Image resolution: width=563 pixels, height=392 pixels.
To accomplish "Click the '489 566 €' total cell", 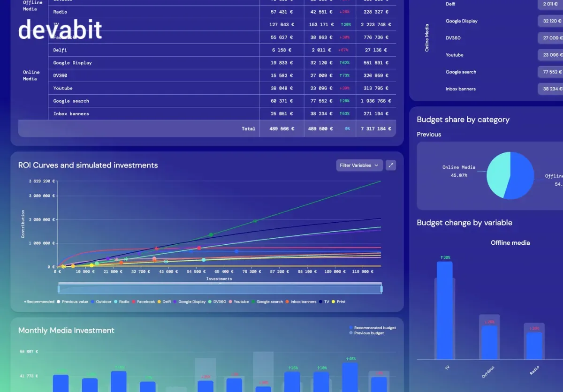I will [281, 128].
